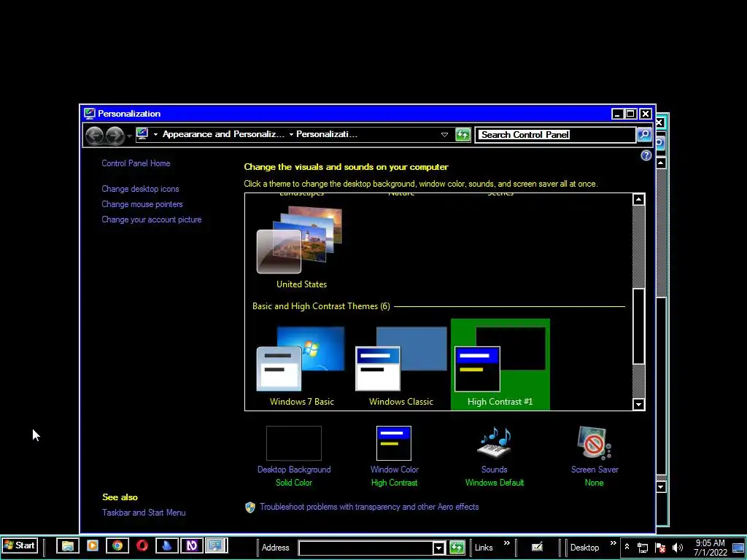The image size is (747, 560).
Task: Select the Windows 7 Basic theme
Action: coord(301,365)
